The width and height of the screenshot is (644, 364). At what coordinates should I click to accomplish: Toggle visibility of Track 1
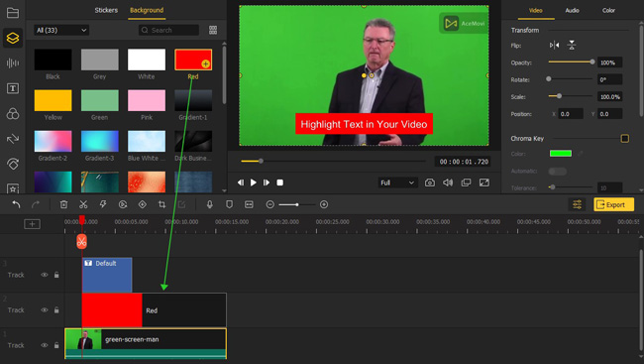click(44, 345)
